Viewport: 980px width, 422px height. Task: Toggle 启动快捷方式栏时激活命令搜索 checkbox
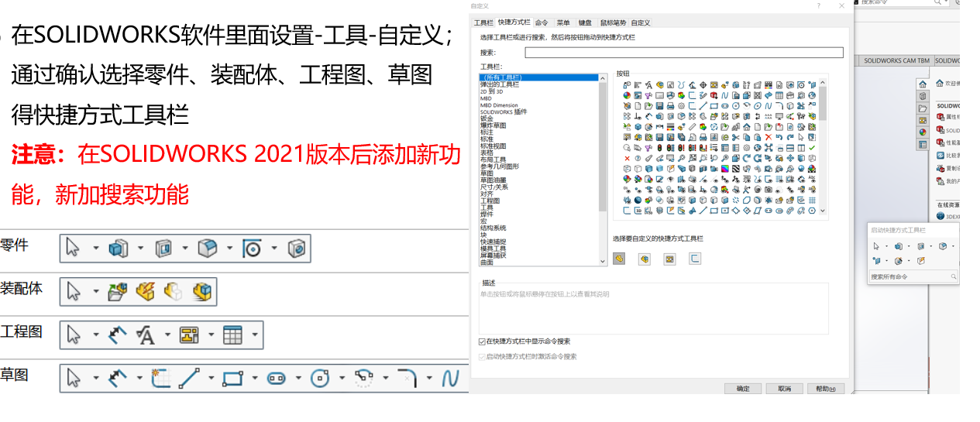483,357
